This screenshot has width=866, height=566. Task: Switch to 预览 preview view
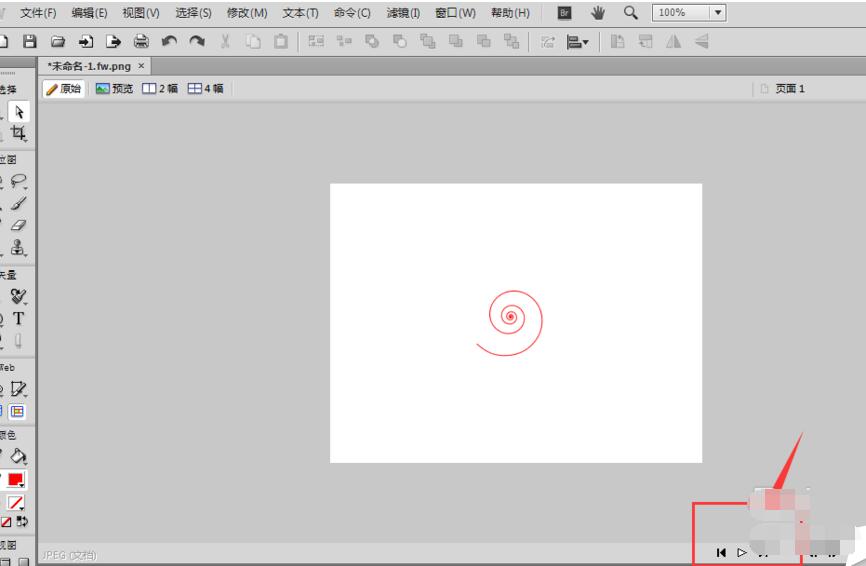tap(114, 89)
